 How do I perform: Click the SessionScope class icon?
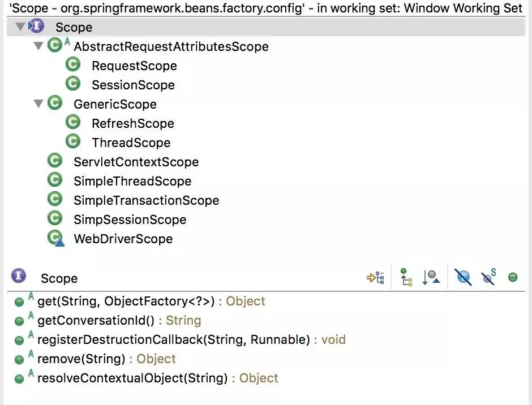[73, 84]
